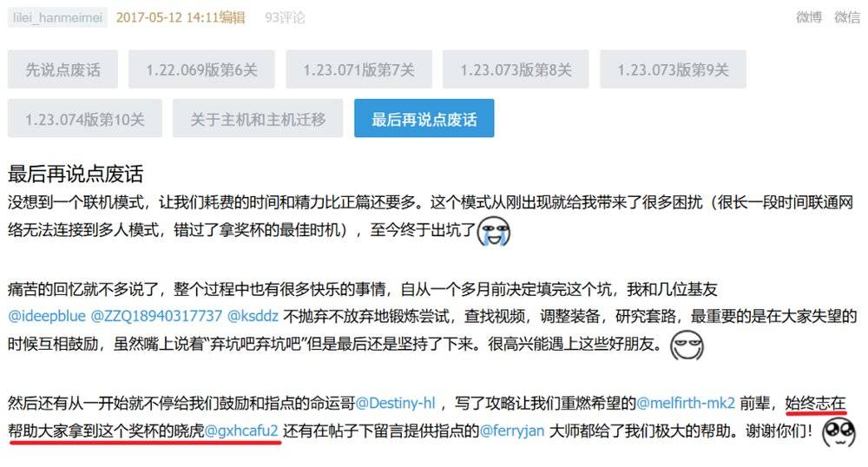Screen dimensions: 868x467
Task: Go to the 1.23.073版第8关 tab
Action: [x=516, y=69]
